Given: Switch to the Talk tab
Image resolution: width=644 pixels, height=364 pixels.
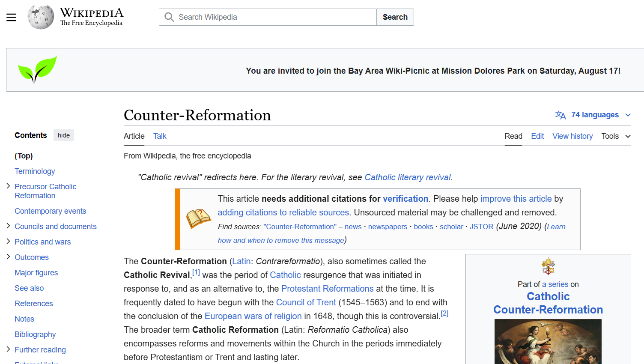Looking at the screenshot, I should pos(160,136).
